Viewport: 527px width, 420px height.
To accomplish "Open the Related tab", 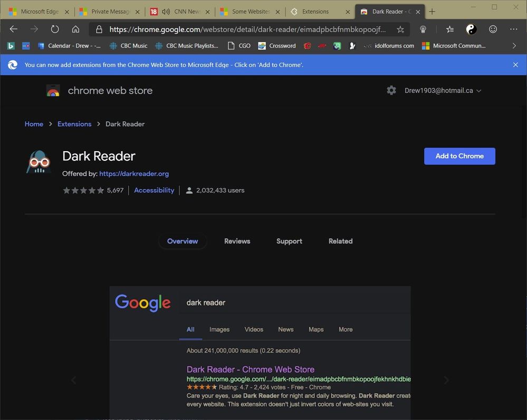I will point(340,241).
